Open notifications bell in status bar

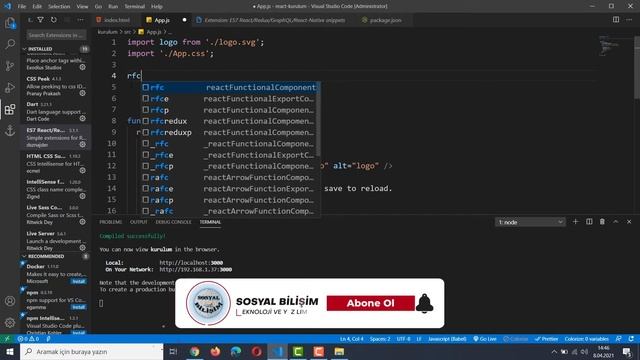pyautogui.click(x=631, y=339)
